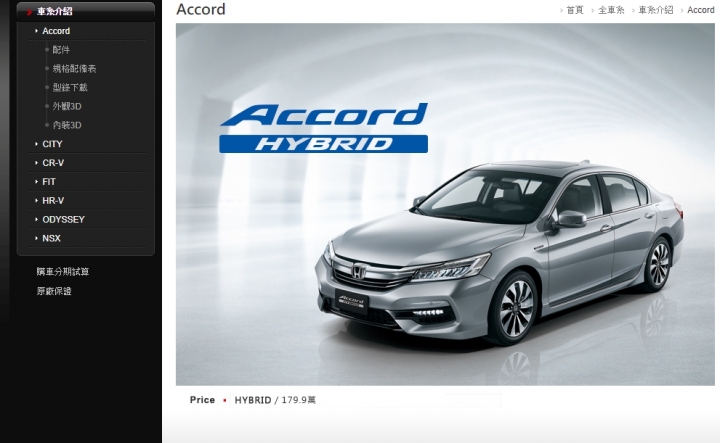Screen dimensions: 720x443
Task: Open the 規格配備表 page
Action: [74, 69]
